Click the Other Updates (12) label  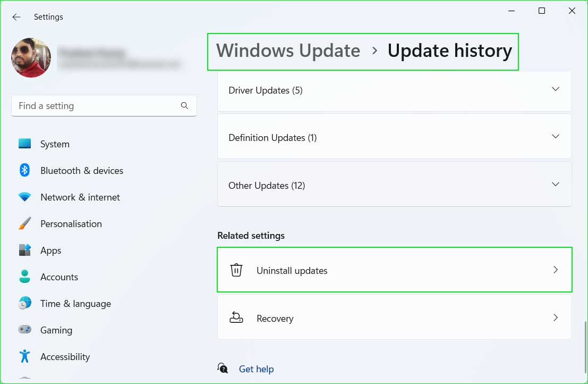[267, 186]
